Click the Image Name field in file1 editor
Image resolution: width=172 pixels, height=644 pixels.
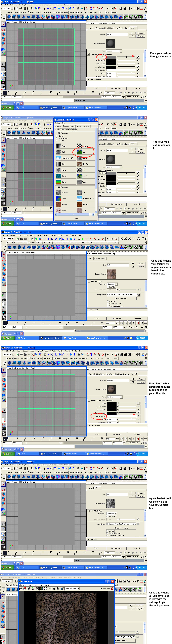pos(122,295)
